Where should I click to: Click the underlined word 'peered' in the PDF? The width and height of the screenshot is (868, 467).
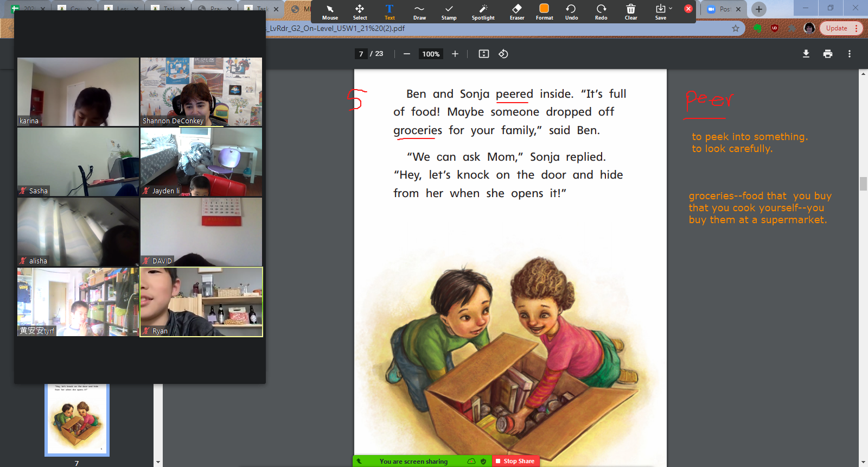tap(514, 94)
